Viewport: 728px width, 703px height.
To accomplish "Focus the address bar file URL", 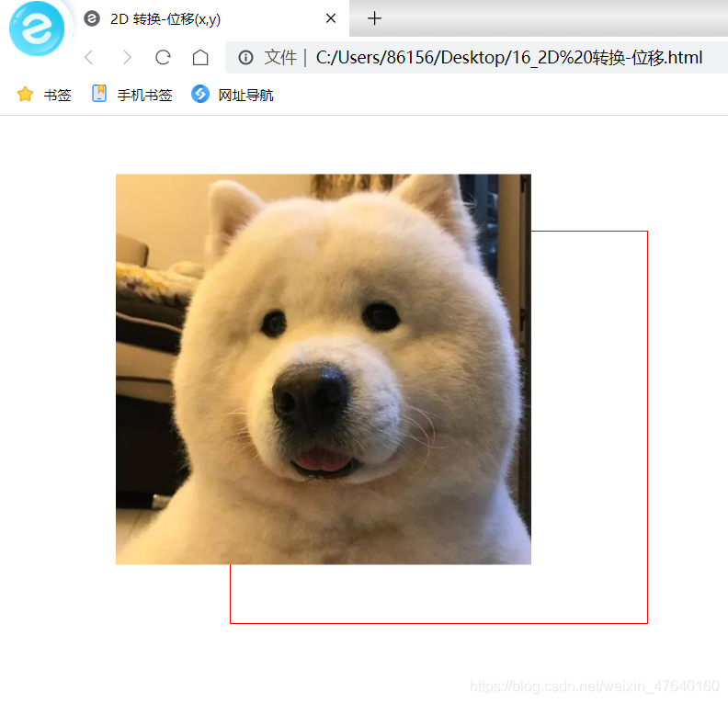I will pyautogui.click(x=509, y=58).
